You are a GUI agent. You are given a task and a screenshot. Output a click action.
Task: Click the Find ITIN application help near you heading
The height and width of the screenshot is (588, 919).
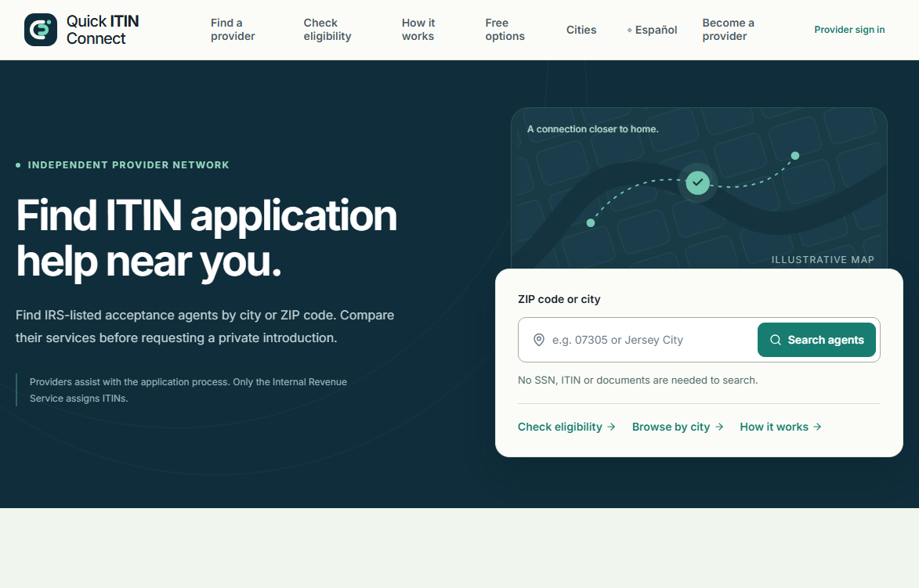coord(206,238)
